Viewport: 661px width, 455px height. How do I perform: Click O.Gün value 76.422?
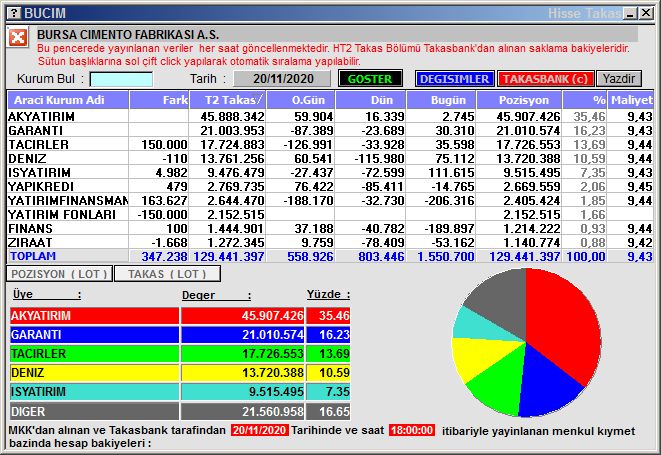(x=314, y=186)
